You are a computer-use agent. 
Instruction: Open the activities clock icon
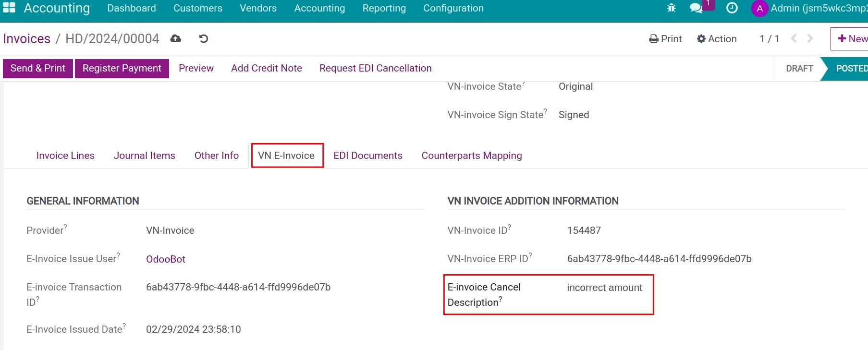point(732,8)
